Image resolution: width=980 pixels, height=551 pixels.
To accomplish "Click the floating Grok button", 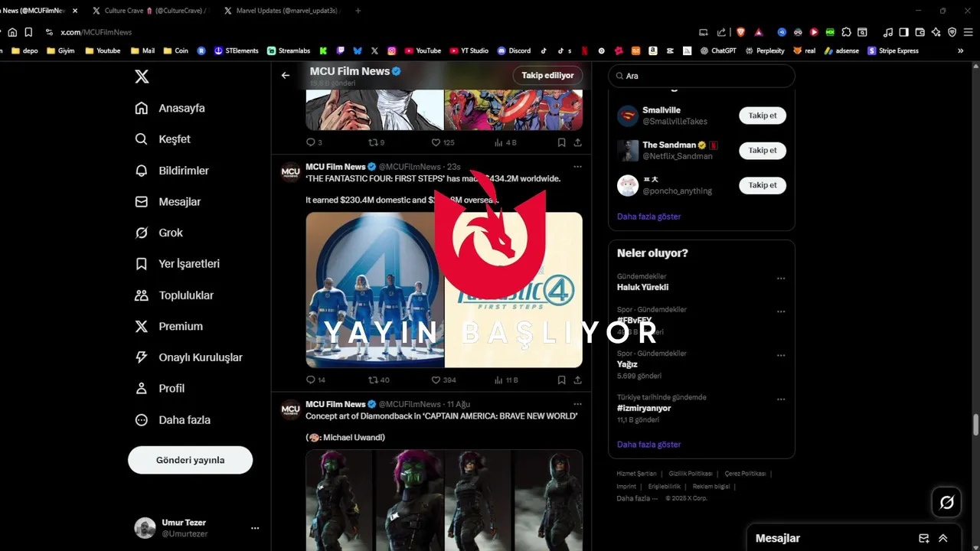I will coord(947,502).
